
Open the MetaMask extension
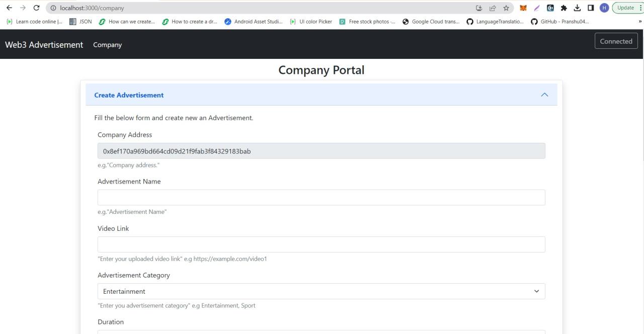[x=523, y=8]
